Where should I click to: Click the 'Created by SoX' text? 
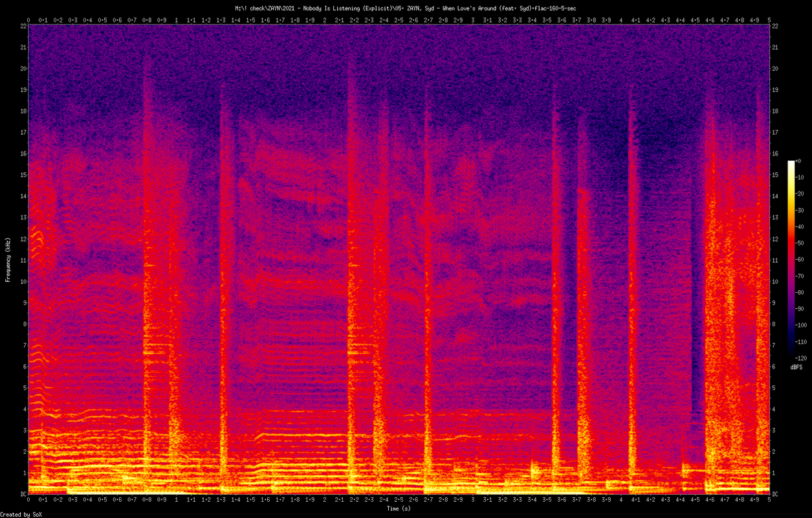point(21,514)
